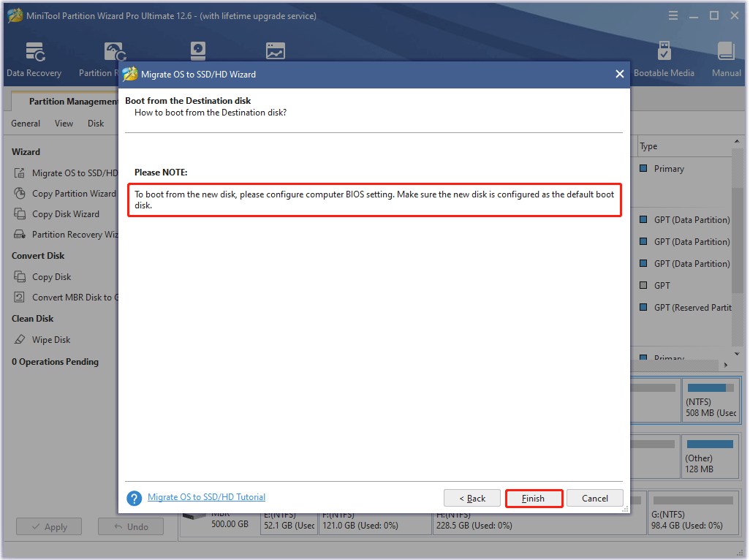Click the Space Analyzer disk toolbar icon
This screenshot has height=560, width=750.
[197, 50]
